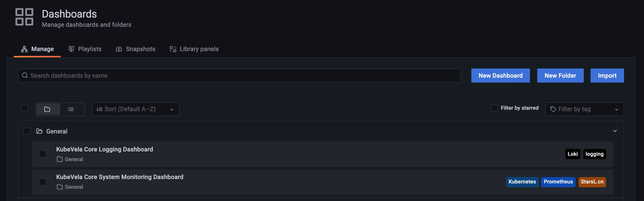Click the New Dashboard button

coord(500,76)
